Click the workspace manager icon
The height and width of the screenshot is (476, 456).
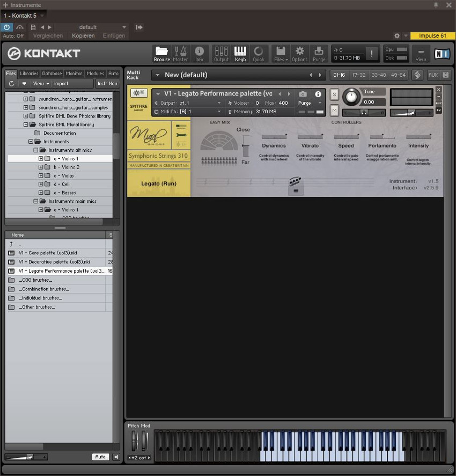[417, 75]
